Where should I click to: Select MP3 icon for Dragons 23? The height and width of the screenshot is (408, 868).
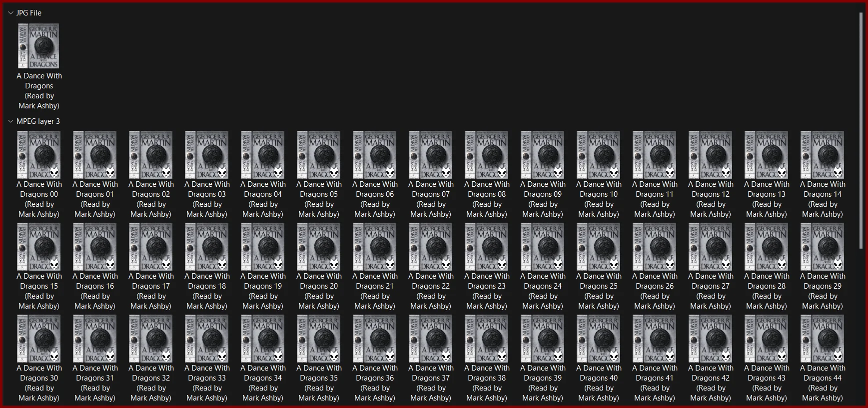pyautogui.click(x=487, y=247)
